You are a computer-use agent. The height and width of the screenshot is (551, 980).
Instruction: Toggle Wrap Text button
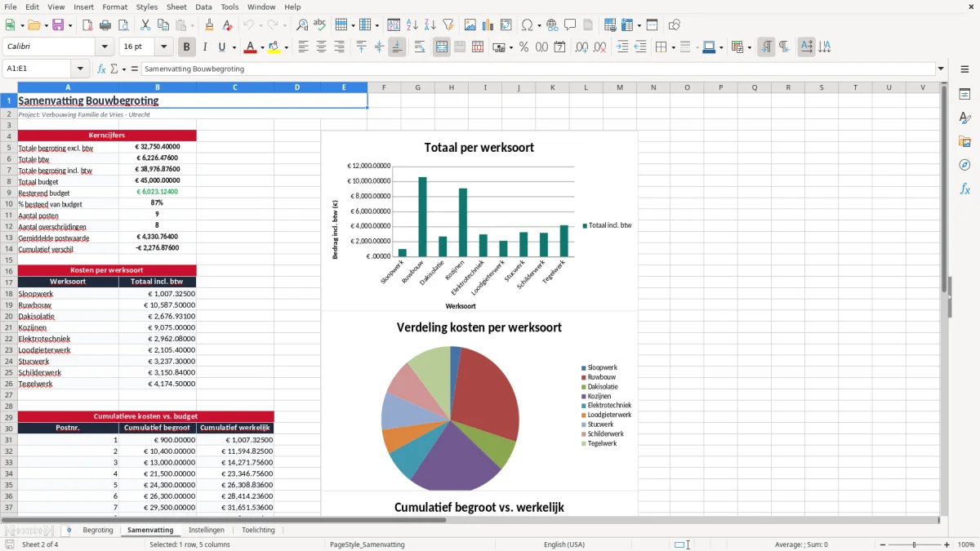[x=420, y=47]
